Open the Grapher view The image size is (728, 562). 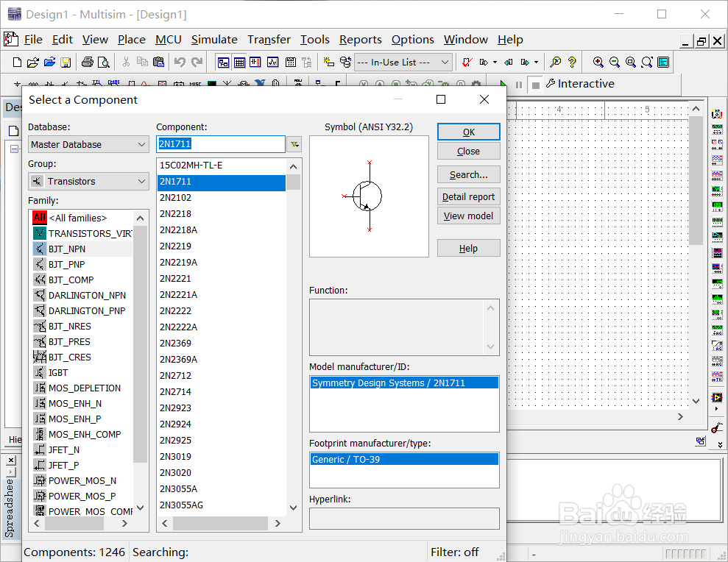272,63
